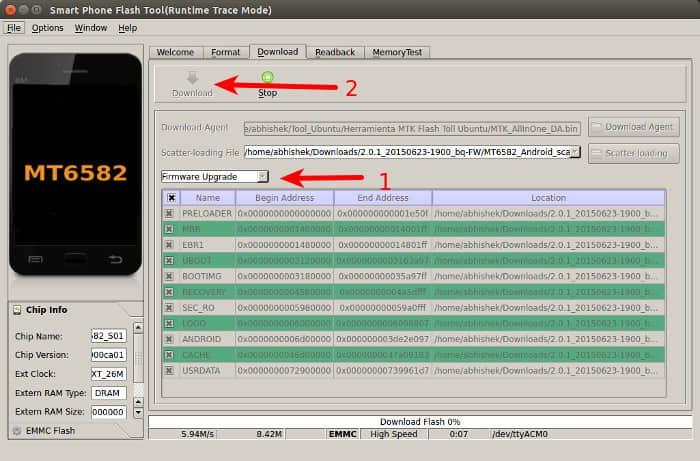This screenshot has height=461, width=700.
Task: Click the Scatter-loading browse button
Action: click(x=634, y=153)
